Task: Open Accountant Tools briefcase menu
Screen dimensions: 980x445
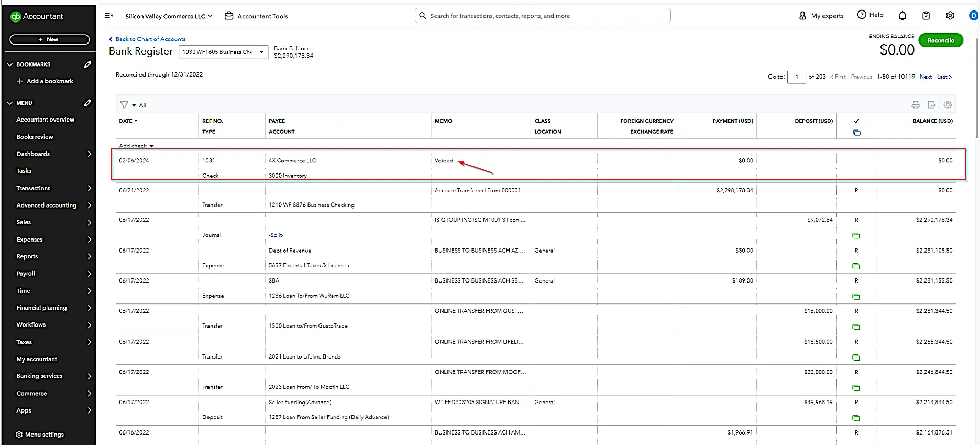Action: [256, 16]
